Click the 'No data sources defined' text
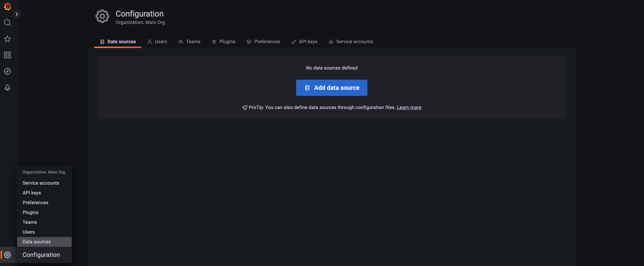 coord(332,68)
